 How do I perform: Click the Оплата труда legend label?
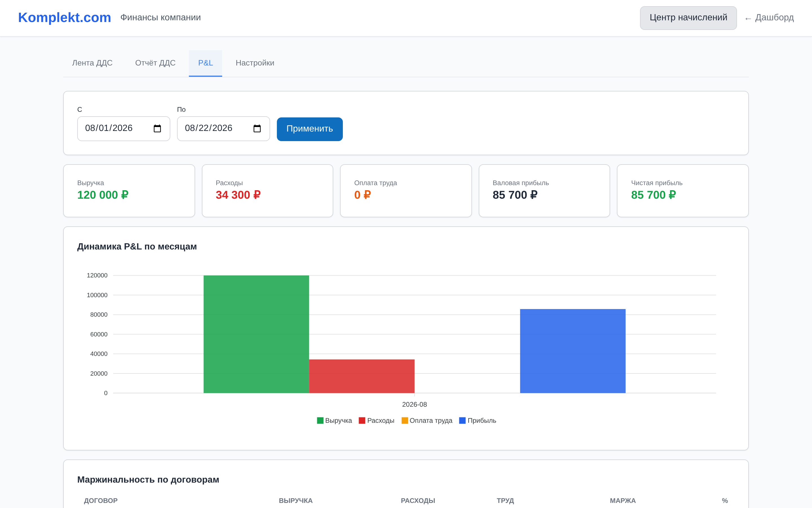coord(431,421)
